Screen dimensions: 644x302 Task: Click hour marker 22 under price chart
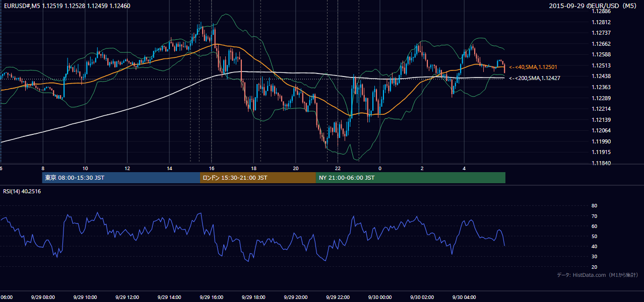(x=338, y=168)
